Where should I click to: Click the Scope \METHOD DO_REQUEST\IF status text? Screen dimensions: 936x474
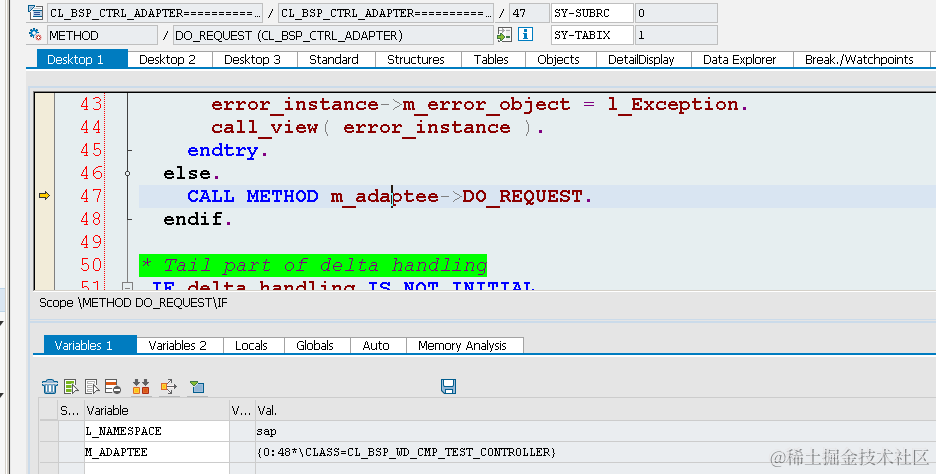coord(133,303)
